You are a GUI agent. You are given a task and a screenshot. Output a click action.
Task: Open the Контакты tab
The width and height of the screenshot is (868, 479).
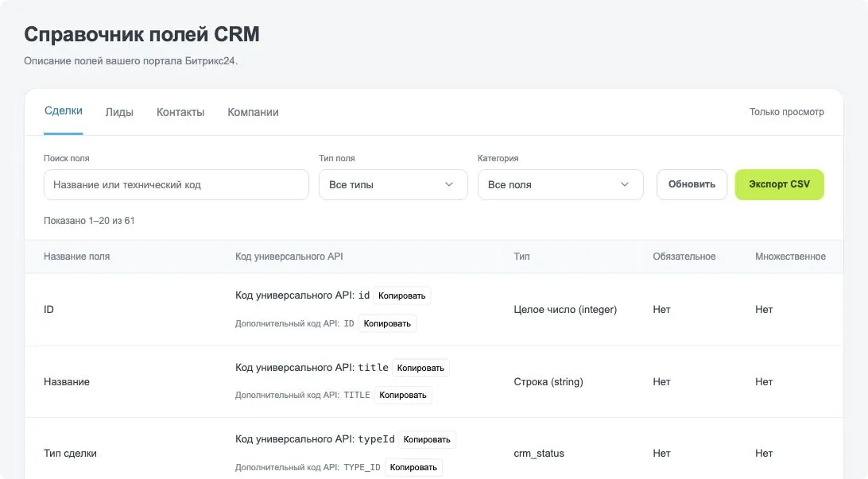[180, 112]
